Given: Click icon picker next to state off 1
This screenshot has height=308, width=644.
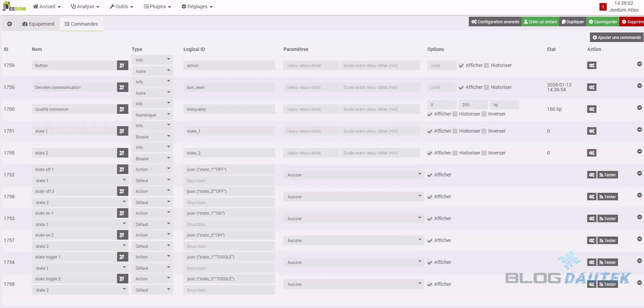Looking at the screenshot, I should point(122,169).
